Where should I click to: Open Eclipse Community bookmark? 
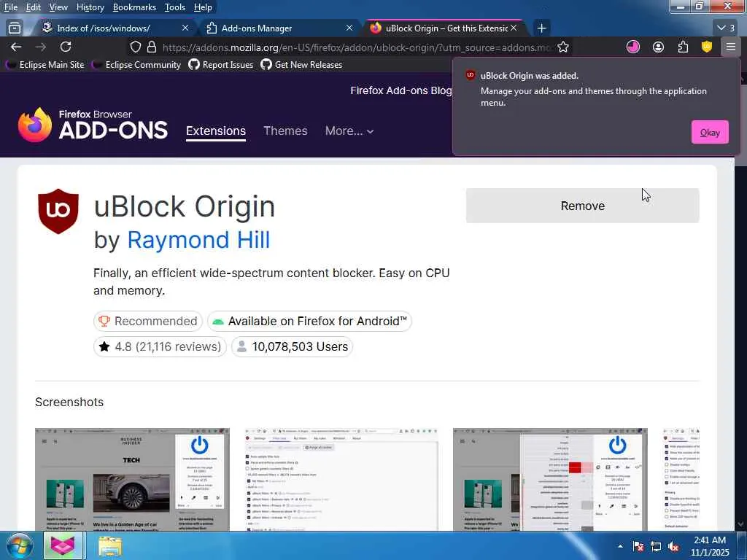[x=136, y=65]
